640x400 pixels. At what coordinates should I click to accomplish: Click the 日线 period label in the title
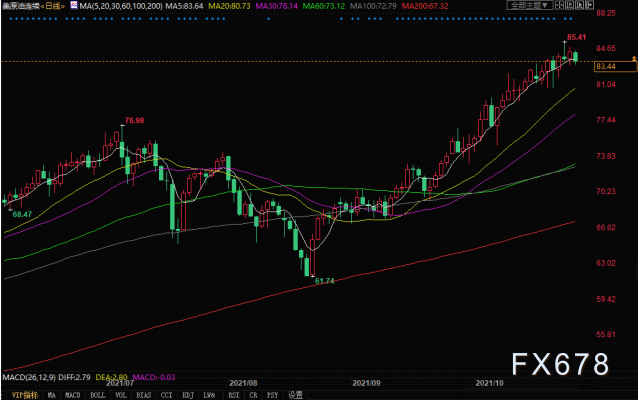coord(52,6)
